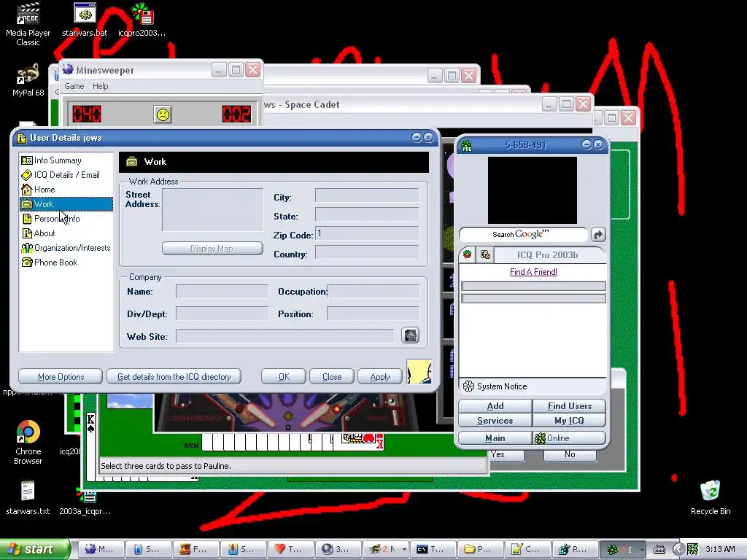Viewport: 747px width, 560px height.
Task: Click the Google search box in ICQ
Action: click(x=523, y=234)
